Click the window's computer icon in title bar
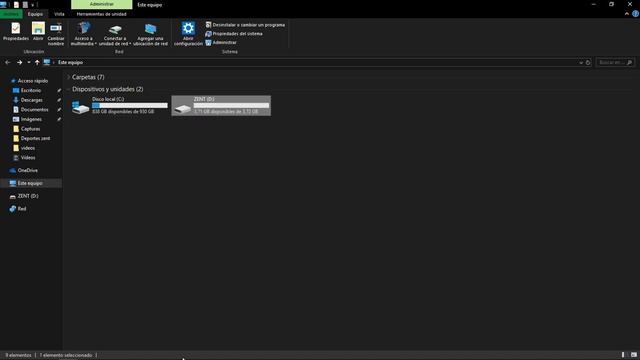Screen dimensions: 640x360 pos(3,4)
